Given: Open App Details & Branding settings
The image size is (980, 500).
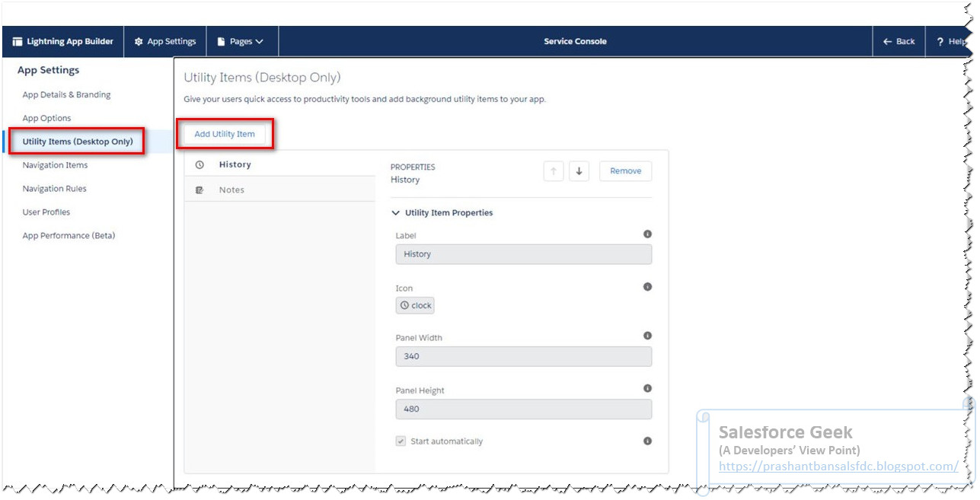Looking at the screenshot, I should (x=67, y=95).
